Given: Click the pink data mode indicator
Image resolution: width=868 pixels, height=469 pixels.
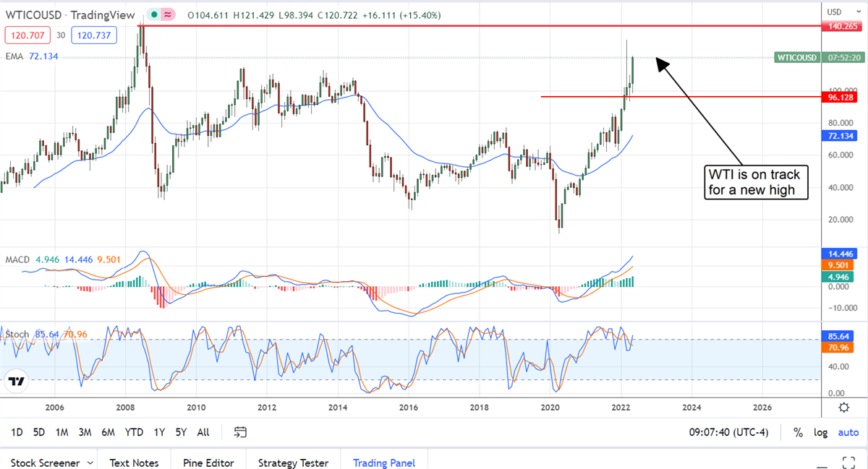Looking at the screenshot, I should [x=168, y=14].
